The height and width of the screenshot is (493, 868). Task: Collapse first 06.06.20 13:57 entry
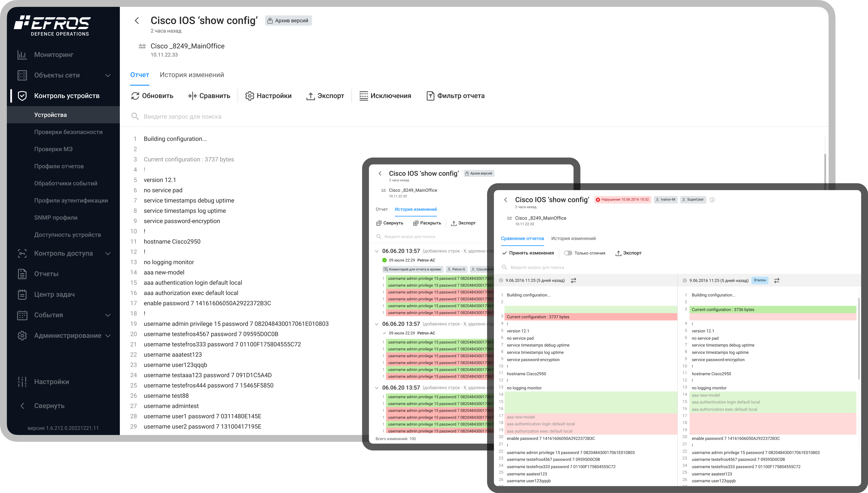point(377,251)
